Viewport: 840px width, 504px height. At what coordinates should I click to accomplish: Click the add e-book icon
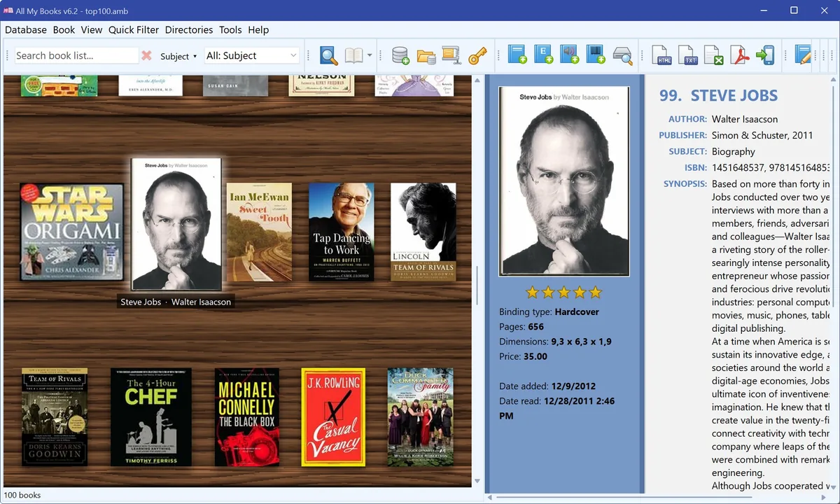pos(543,55)
